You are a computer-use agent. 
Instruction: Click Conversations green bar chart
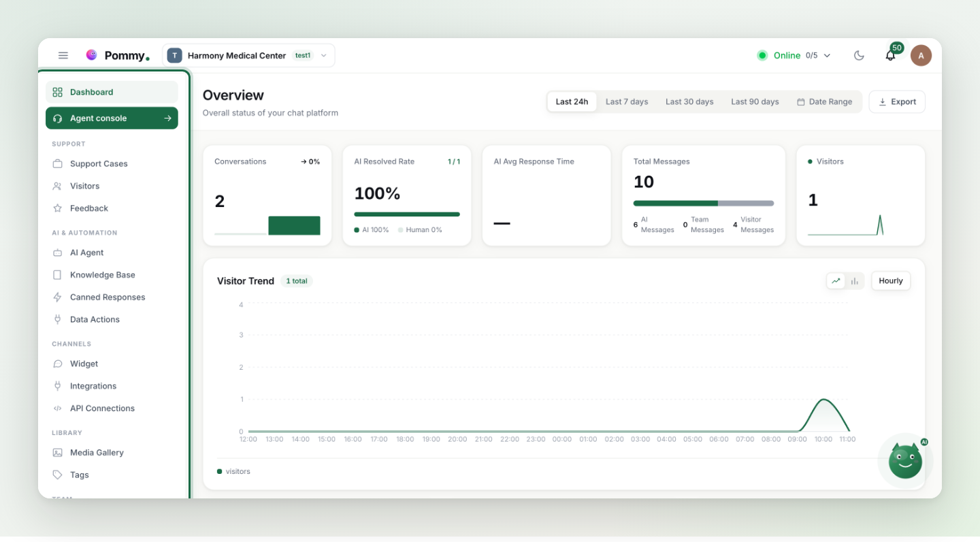(294, 225)
